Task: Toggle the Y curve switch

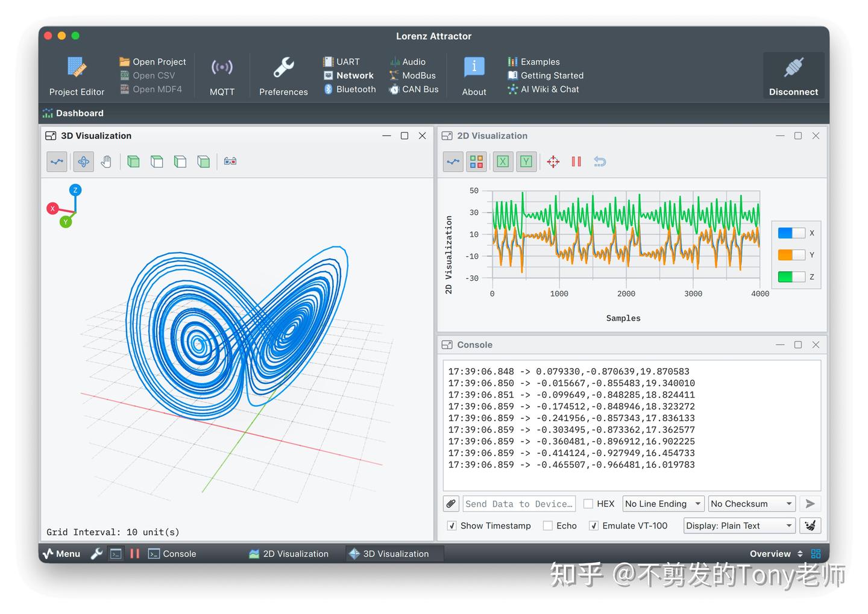Action: click(791, 255)
